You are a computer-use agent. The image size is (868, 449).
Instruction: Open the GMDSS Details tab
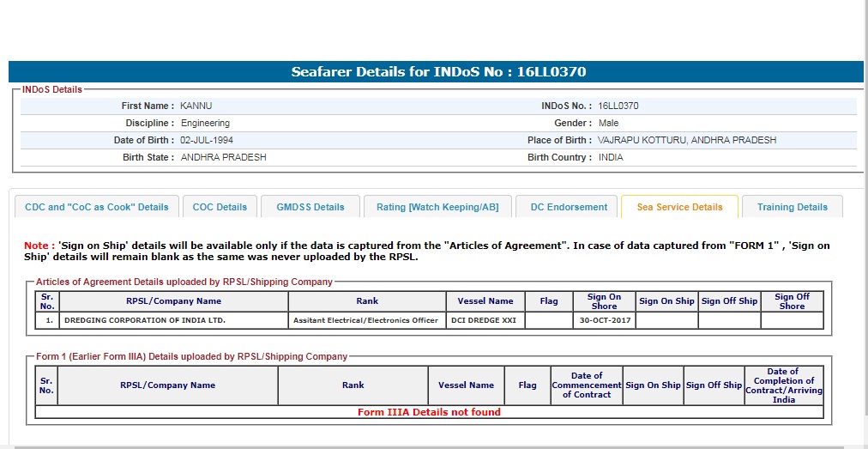click(x=310, y=207)
